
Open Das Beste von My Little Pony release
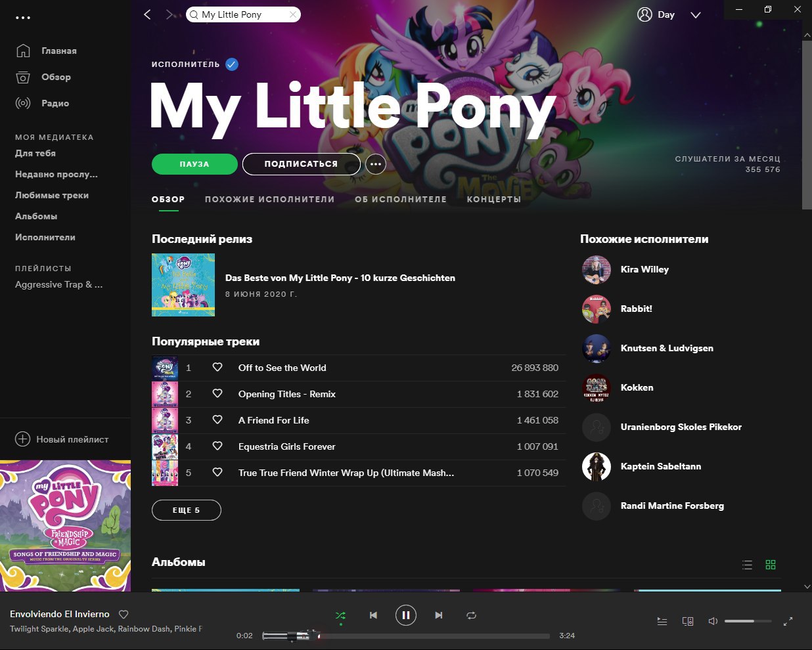click(x=340, y=278)
